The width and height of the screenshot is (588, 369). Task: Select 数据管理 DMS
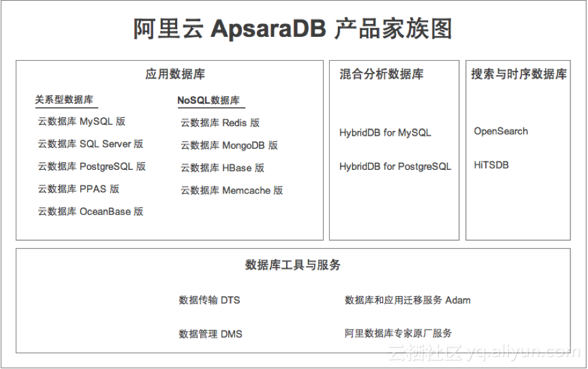coord(211,334)
